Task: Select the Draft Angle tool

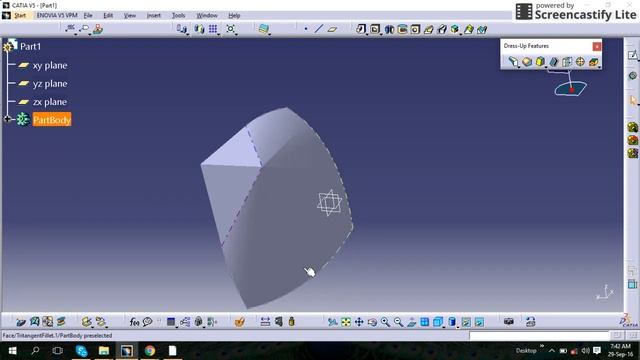Action: point(540,62)
